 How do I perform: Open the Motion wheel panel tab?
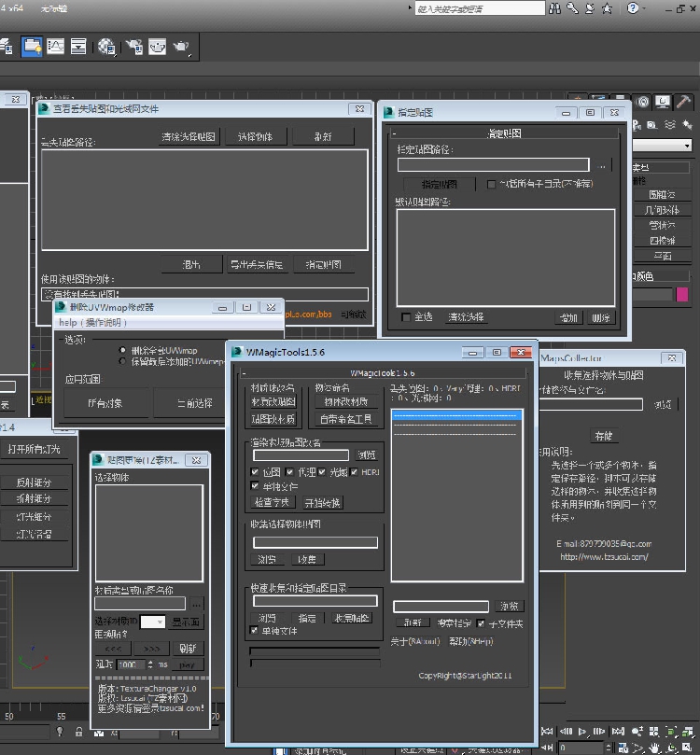pos(642,102)
